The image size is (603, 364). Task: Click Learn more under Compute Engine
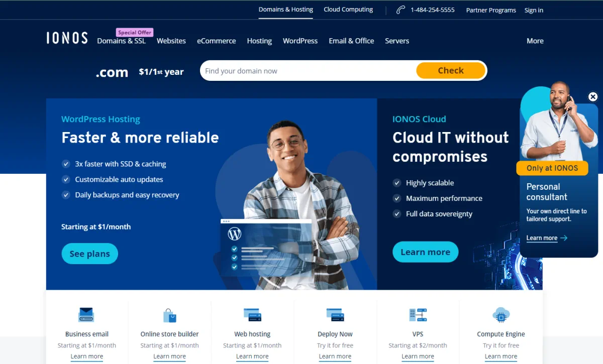(x=501, y=356)
